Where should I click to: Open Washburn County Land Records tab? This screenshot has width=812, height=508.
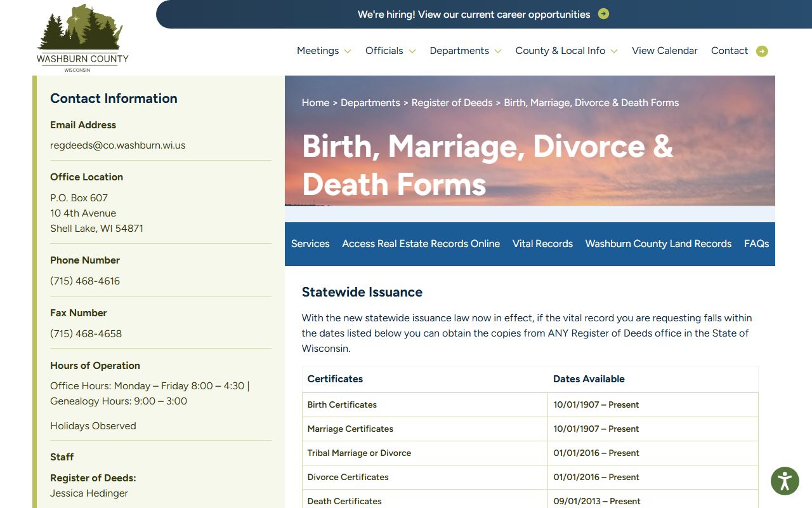(658, 244)
